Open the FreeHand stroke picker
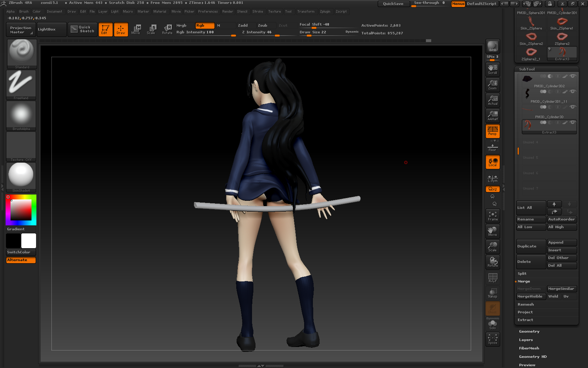The height and width of the screenshot is (368, 588). [x=21, y=85]
